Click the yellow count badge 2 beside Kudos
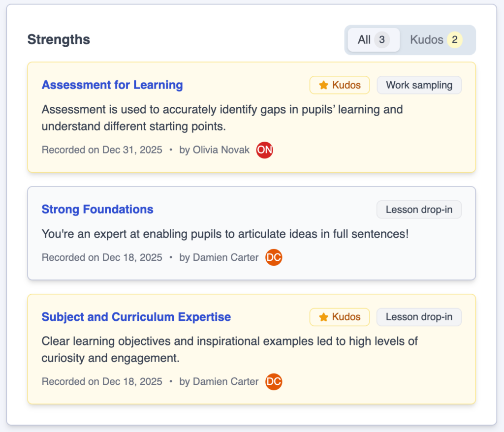The height and width of the screenshot is (432, 504). (454, 40)
